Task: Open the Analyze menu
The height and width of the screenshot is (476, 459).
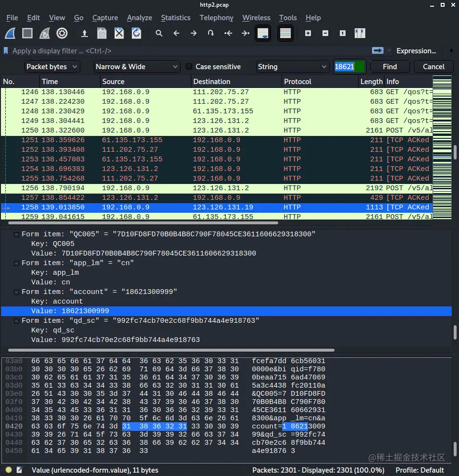Action: [139, 18]
